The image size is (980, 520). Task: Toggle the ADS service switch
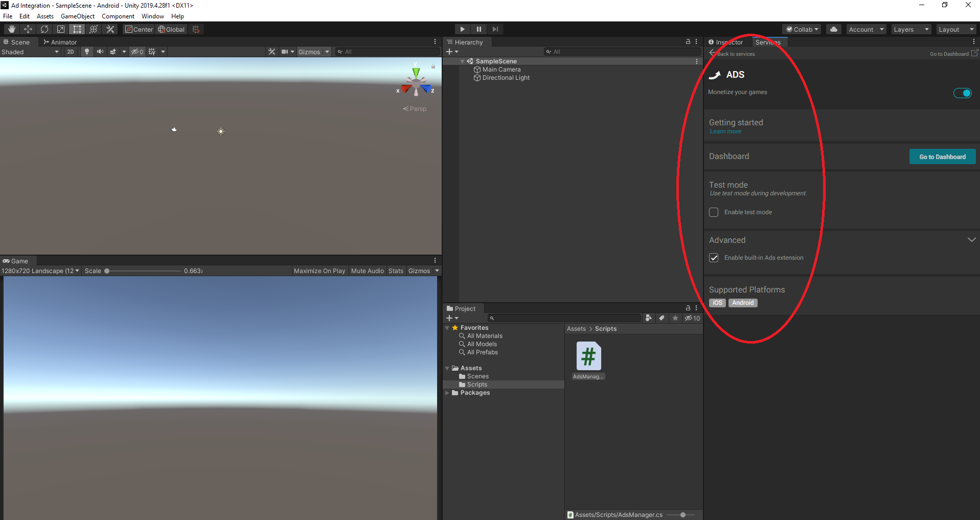[x=962, y=93]
